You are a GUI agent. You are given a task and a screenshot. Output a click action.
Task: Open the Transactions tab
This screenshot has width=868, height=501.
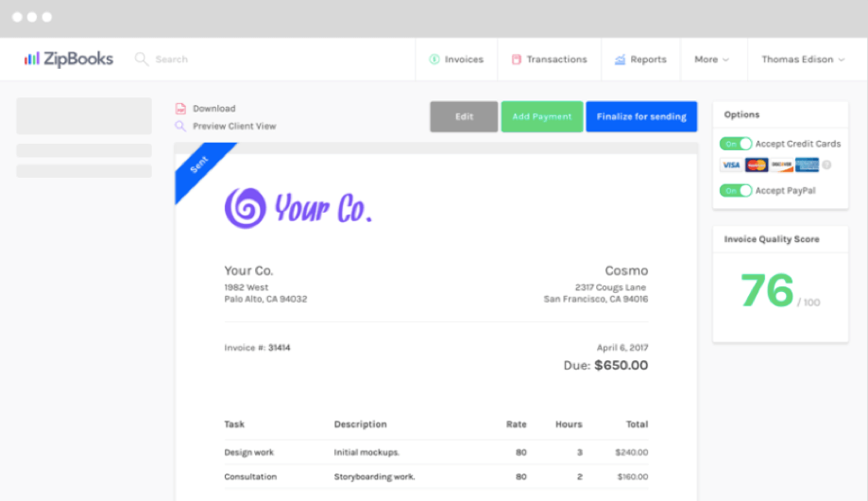tap(549, 60)
